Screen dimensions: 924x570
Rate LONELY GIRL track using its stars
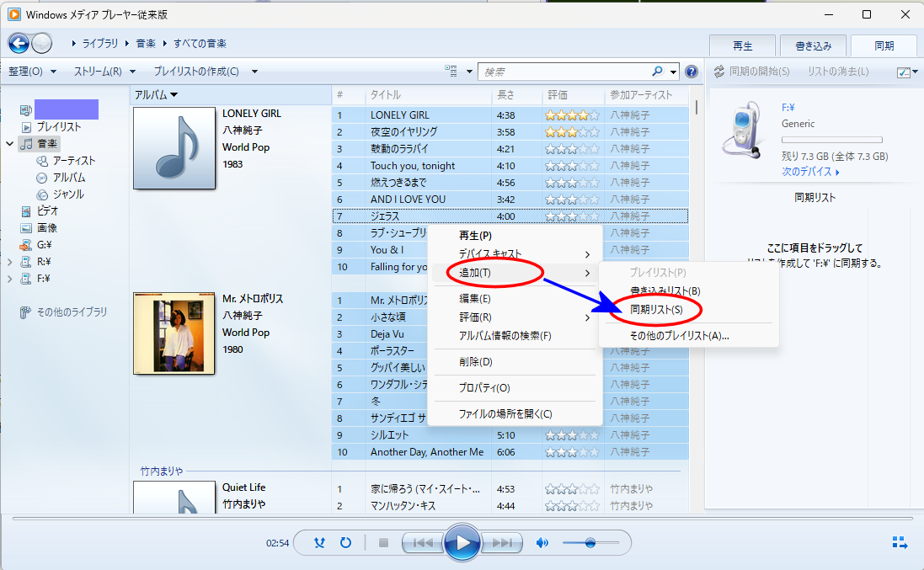click(x=572, y=115)
